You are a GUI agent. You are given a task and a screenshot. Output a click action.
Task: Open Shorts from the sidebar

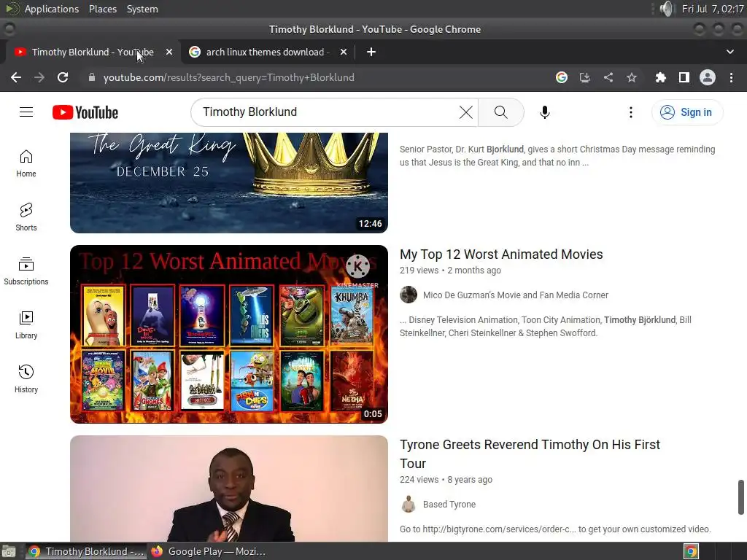[26, 217]
